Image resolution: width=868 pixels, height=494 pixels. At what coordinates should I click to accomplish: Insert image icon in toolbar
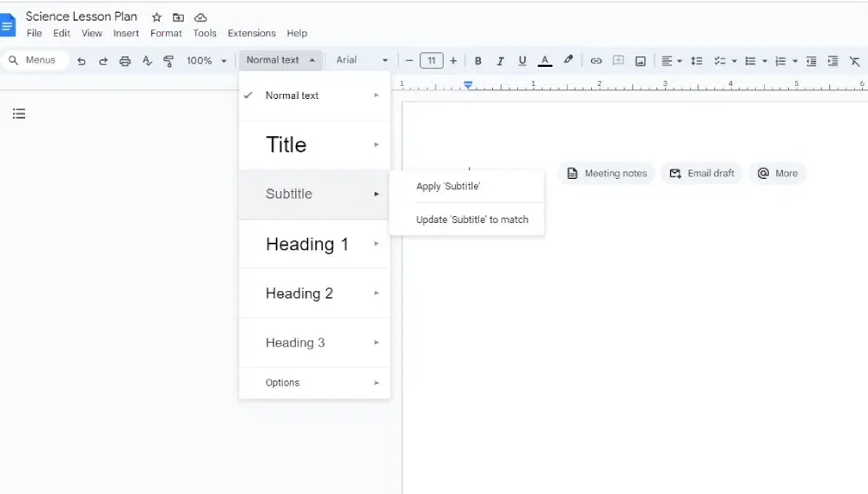click(641, 61)
